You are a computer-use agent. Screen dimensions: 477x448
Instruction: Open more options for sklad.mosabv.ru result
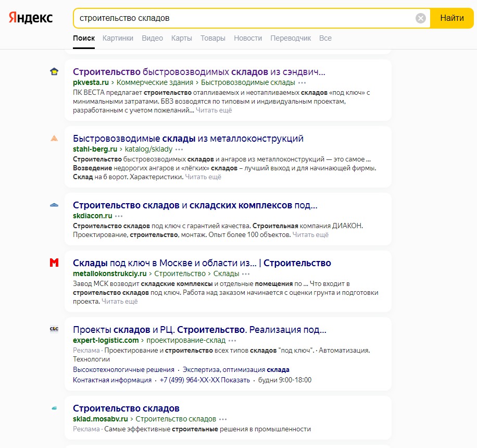[223, 419]
